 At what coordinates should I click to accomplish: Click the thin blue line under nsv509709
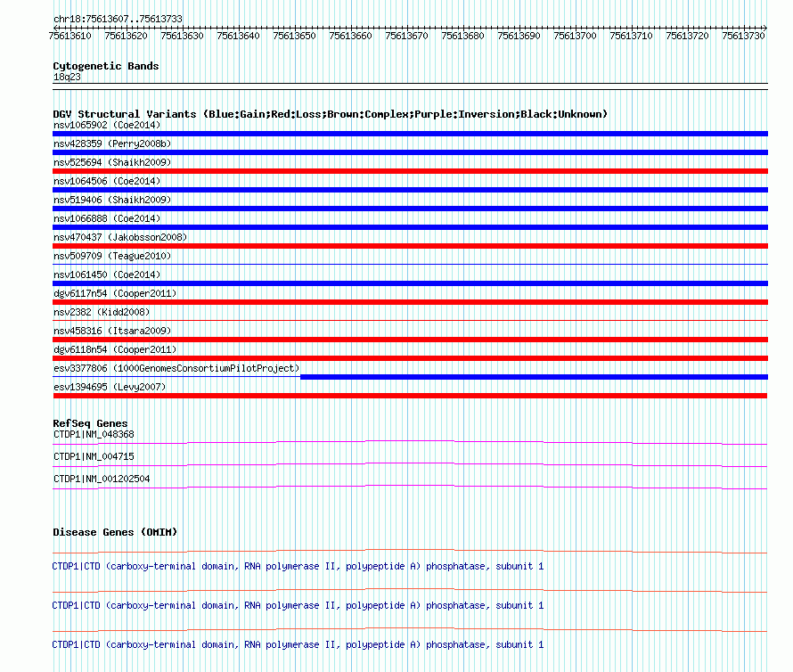410,264
